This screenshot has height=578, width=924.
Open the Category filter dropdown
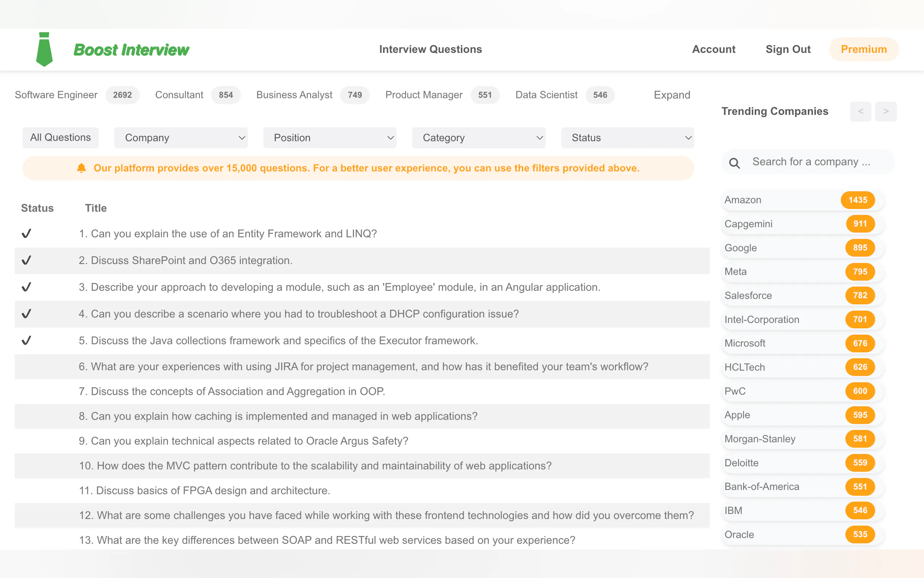click(x=478, y=138)
